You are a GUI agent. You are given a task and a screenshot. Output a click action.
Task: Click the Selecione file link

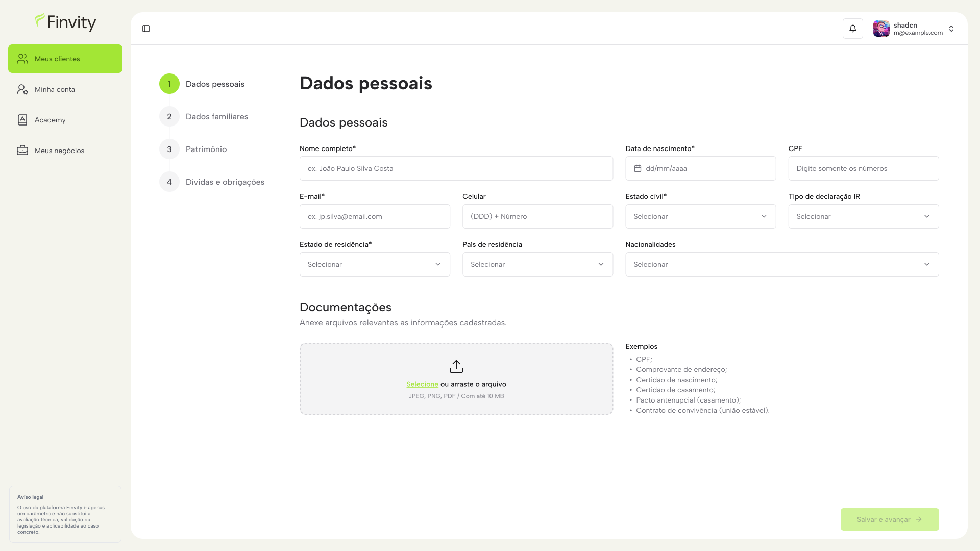click(422, 384)
